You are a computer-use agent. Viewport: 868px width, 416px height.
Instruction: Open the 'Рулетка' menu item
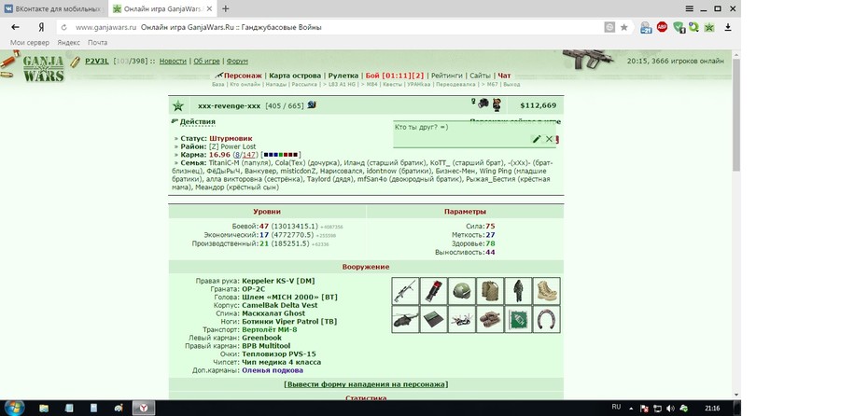pos(343,76)
